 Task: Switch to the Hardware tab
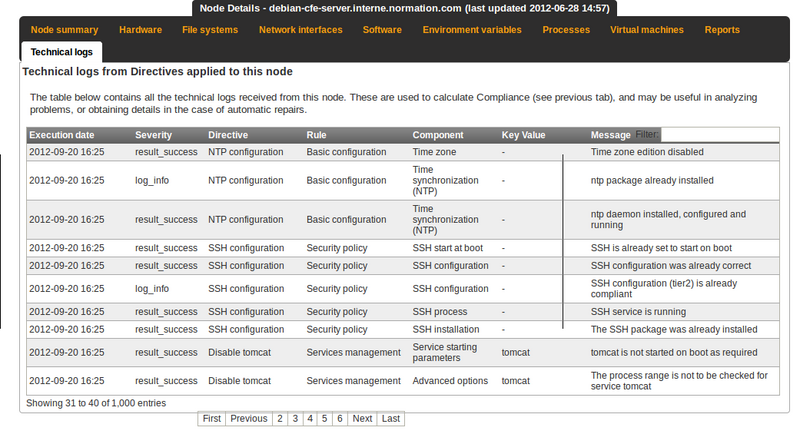coord(140,30)
